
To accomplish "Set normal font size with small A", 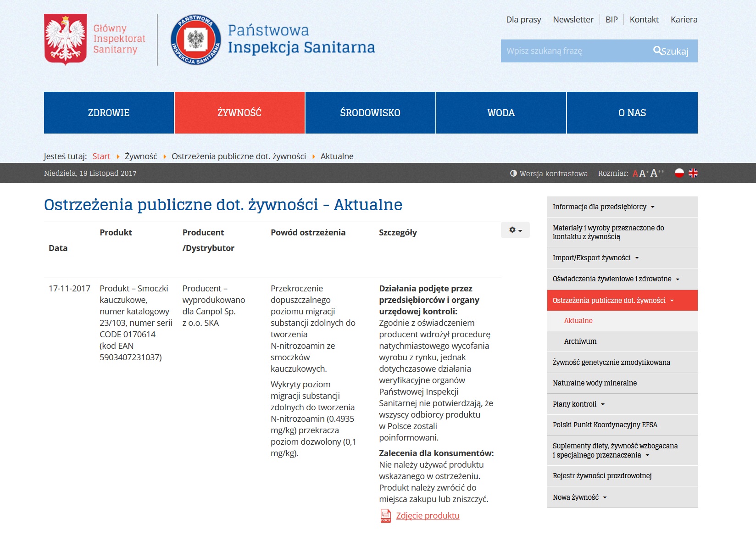I will click(635, 173).
